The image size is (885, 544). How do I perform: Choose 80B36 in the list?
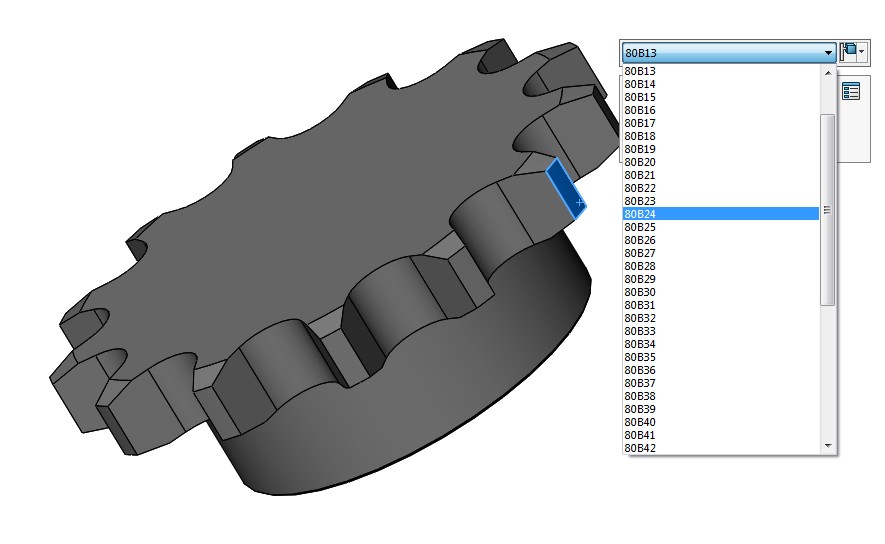click(721, 370)
